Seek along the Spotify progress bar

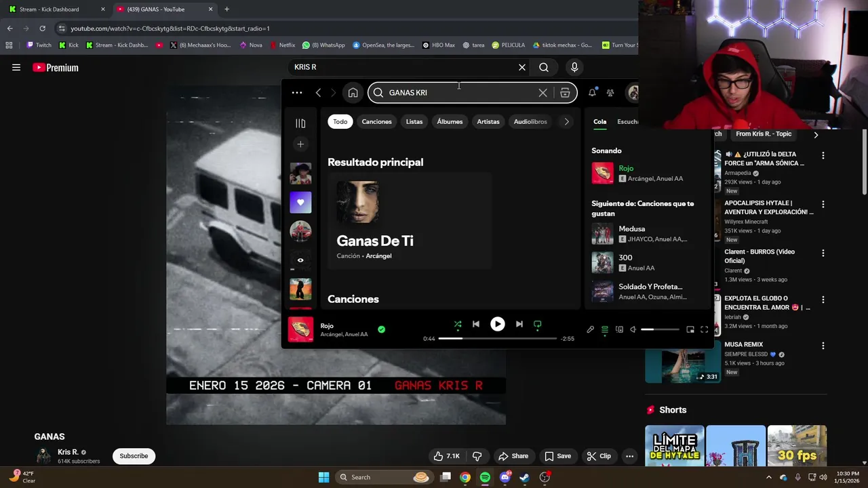[x=497, y=338]
